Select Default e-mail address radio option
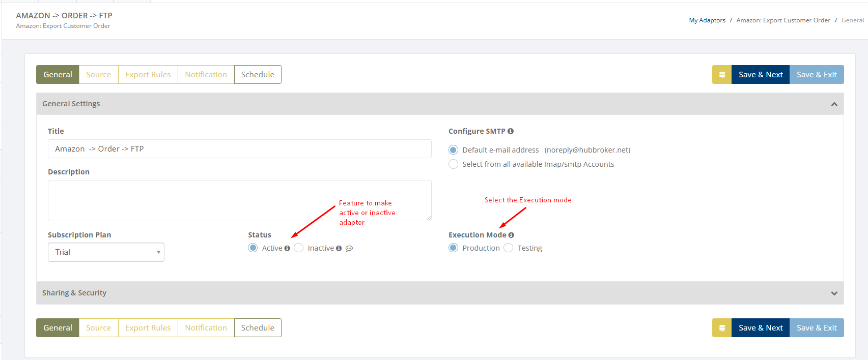This screenshot has width=868, height=360. click(x=454, y=150)
